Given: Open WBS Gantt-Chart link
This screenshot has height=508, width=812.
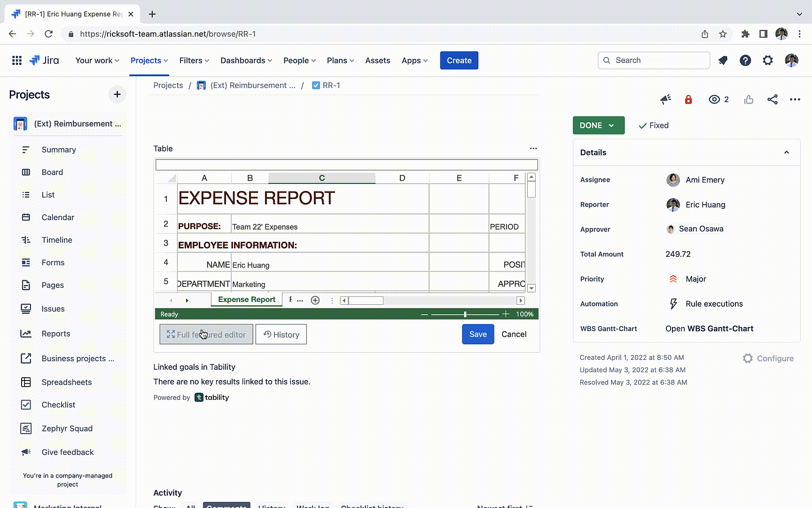Looking at the screenshot, I should pos(709,329).
